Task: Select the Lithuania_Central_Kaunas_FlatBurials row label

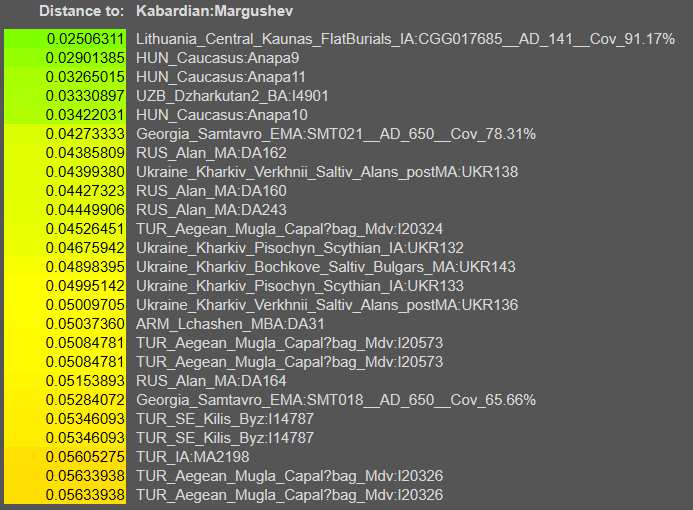Action: click(x=405, y=39)
